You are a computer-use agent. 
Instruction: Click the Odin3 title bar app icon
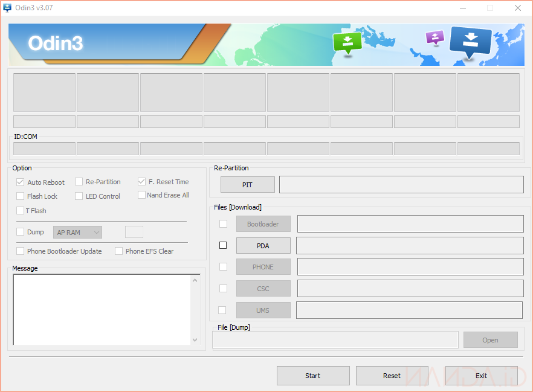click(x=7, y=8)
